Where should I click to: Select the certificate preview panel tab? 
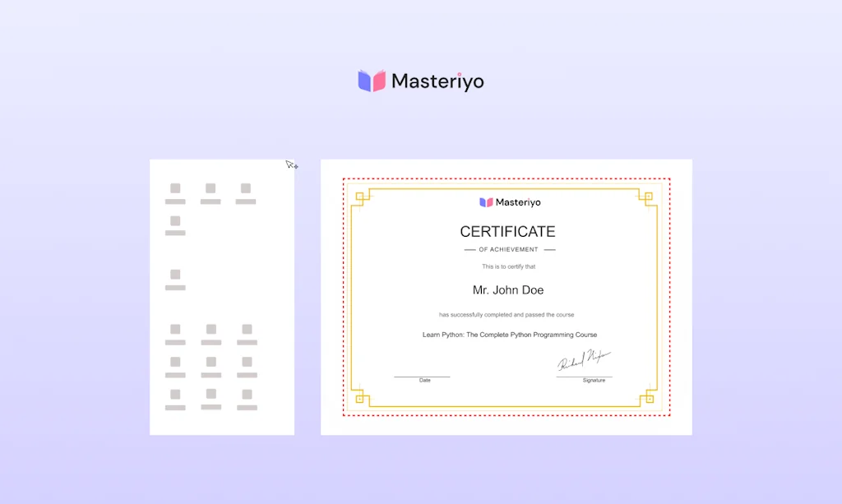coord(507,296)
